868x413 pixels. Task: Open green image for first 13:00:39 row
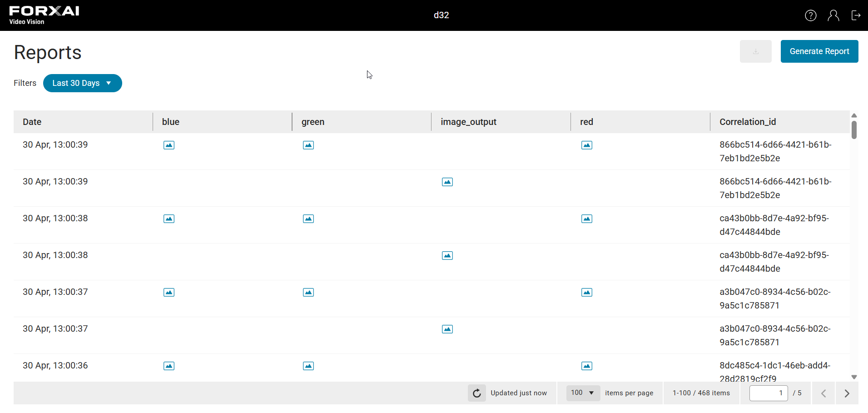point(308,145)
